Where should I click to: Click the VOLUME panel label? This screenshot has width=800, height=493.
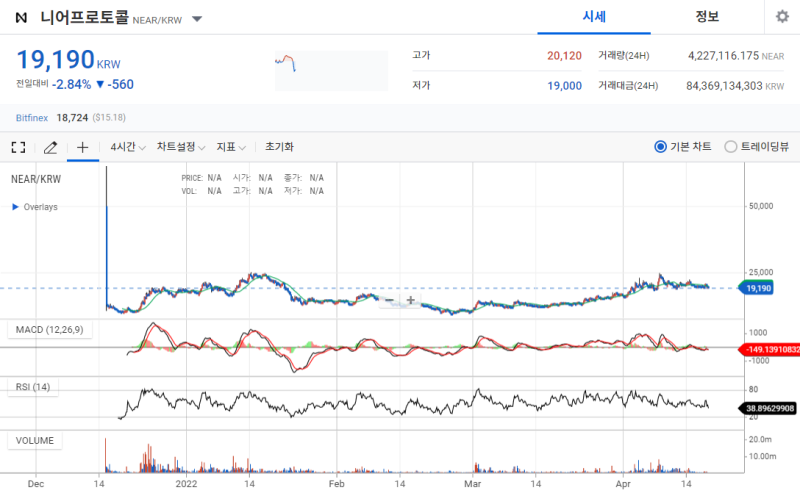click(35, 440)
